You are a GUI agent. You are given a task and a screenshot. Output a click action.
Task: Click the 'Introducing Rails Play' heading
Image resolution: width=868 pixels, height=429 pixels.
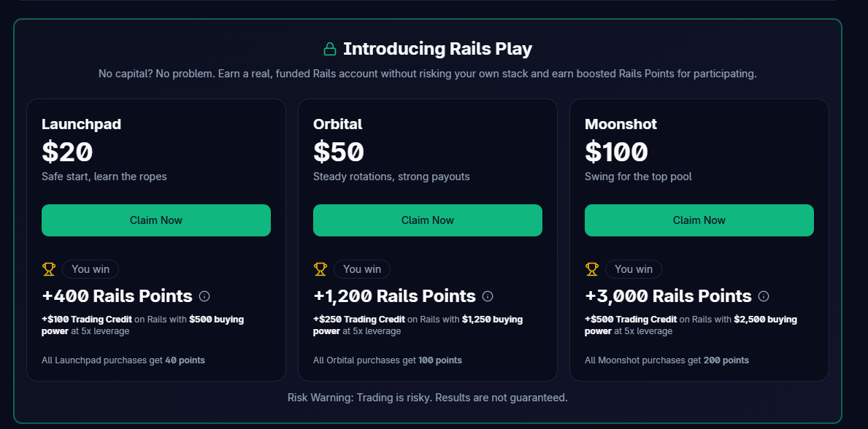[438, 48]
